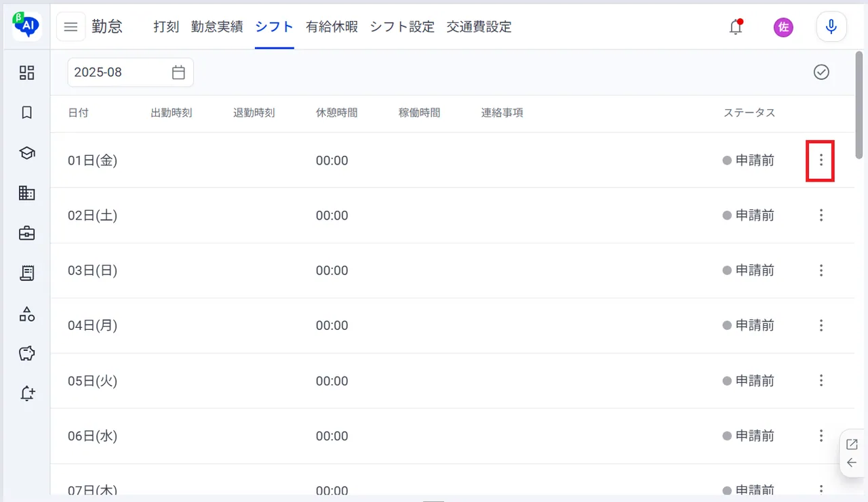The height and width of the screenshot is (502, 868).
Task: Select the 03日(日) date cell
Action: coord(93,270)
